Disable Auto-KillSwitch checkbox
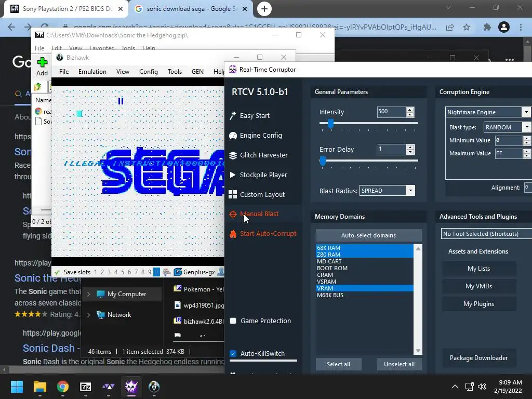532x399 pixels. (233, 353)
